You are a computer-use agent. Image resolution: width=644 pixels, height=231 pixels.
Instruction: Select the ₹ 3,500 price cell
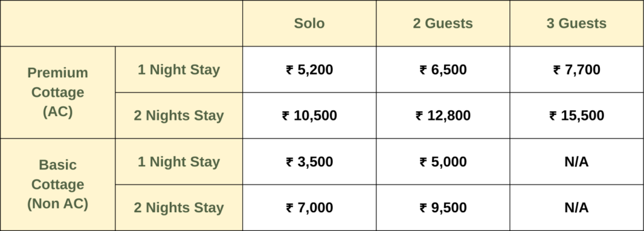click(x=309, y=161)
